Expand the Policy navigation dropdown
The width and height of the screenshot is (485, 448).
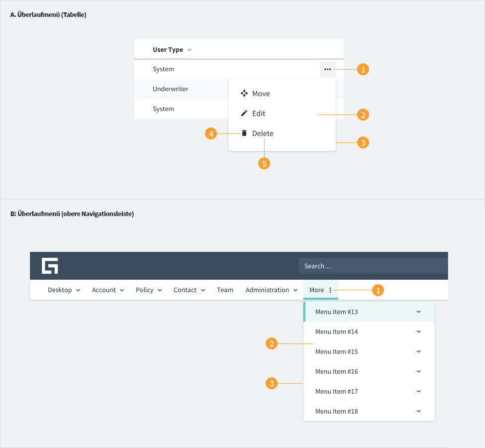point(160,290)
